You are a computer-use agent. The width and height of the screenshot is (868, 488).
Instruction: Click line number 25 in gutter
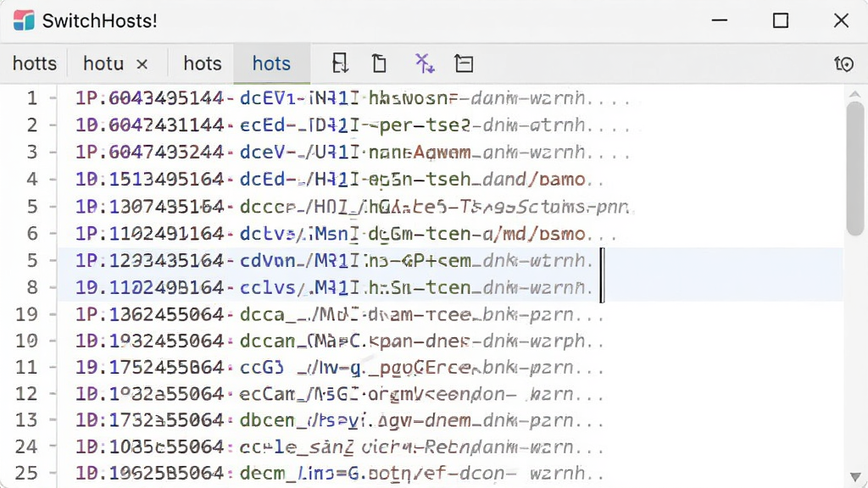coord(26,473)
